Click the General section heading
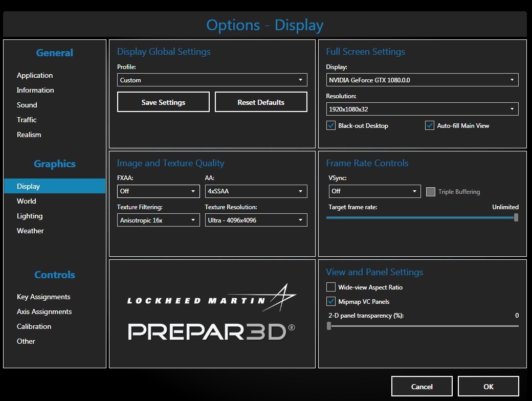The width and height of the screenshot is (532, 401). 55,53
